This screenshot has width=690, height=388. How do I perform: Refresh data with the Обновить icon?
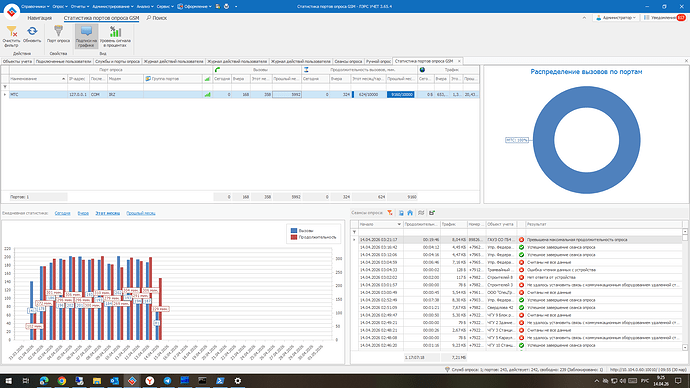click(32, 31)
